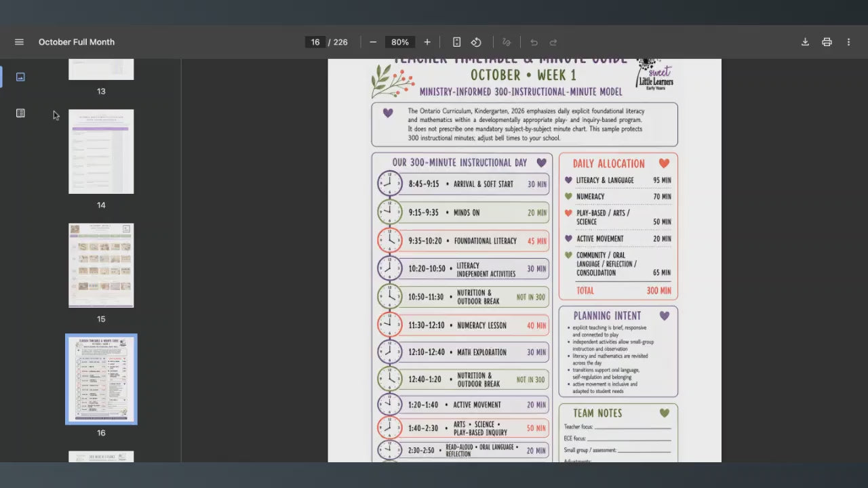Screen dimensions: 868x488
Task: Show document outline view in sidebar
Action: 20,113
